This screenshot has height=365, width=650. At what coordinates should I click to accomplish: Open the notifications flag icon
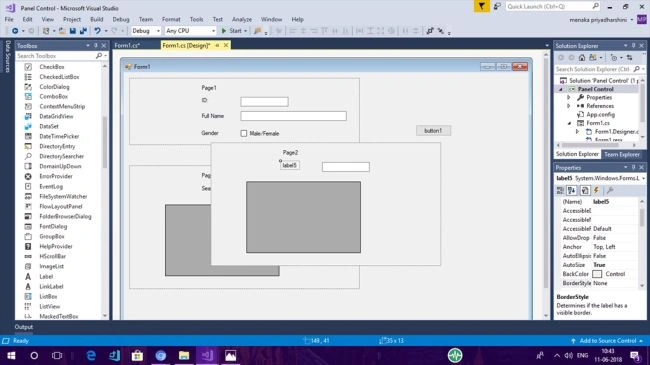[481, 6]
